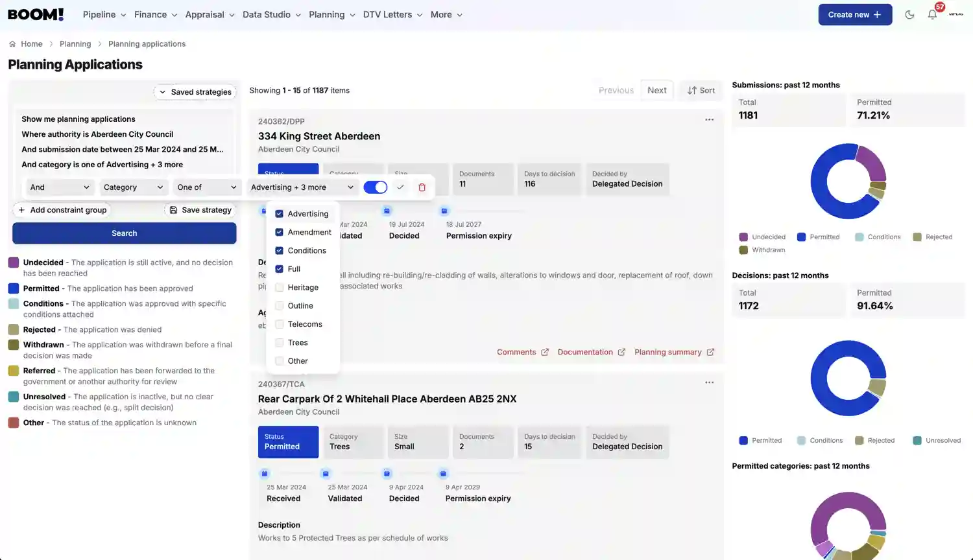Open the Planning breadcrumb link
Image resolution: width=973 pixels, height=560 pixels.
coord(75,44)
